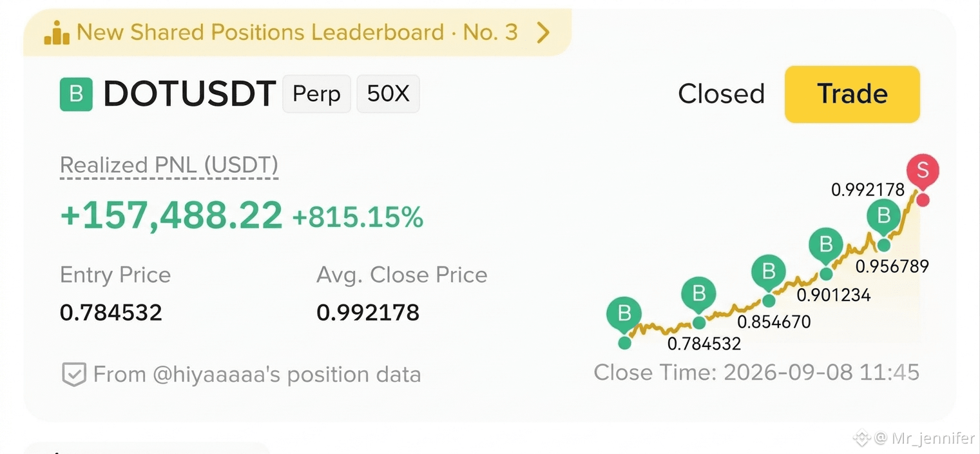
Task: Click the green B exchange logo beside DOTUSDT
Action: click(x=76, y=94)
